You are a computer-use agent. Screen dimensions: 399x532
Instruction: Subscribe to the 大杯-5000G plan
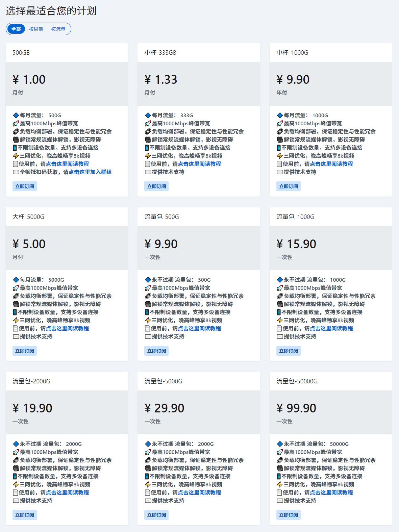tap(25, 351)
